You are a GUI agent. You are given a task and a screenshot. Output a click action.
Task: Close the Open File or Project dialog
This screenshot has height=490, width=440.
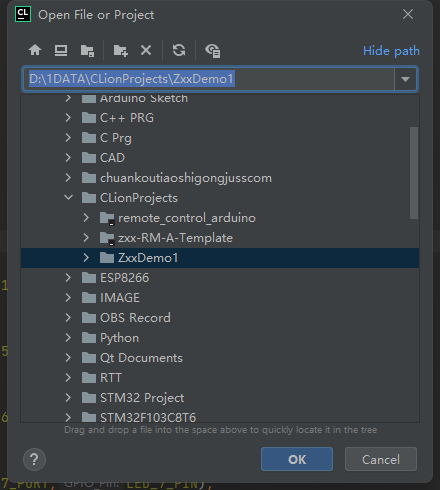408,14
